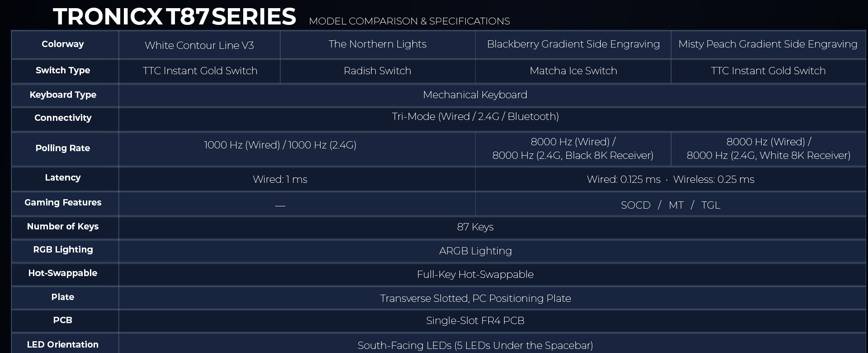Click the LED Orientation row label

coord(63,344)
